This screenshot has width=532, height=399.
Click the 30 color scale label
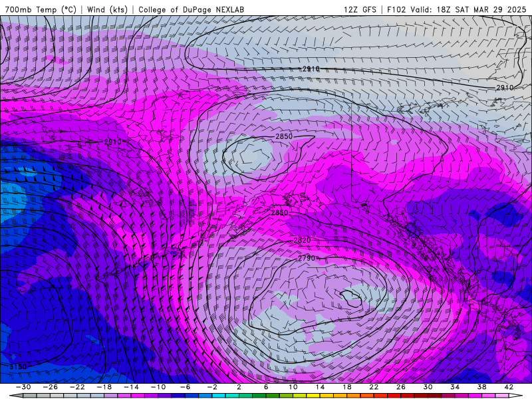[x=428, y=387]
